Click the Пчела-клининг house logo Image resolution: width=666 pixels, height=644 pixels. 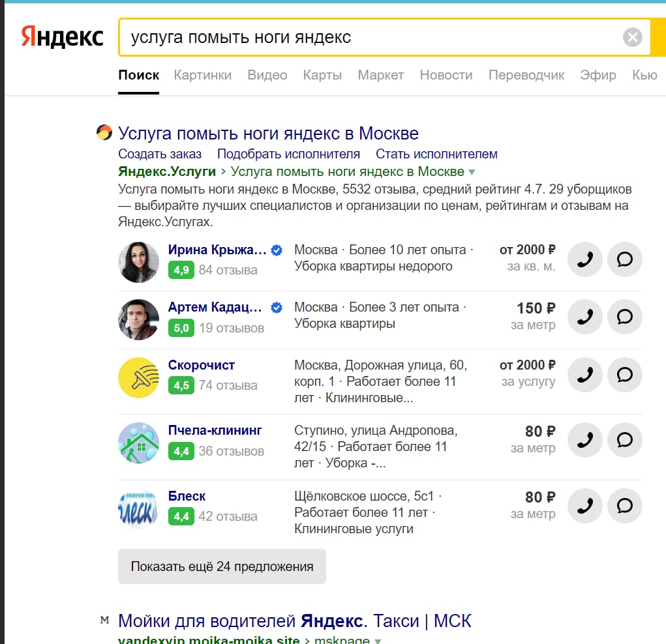click(138, 443)
